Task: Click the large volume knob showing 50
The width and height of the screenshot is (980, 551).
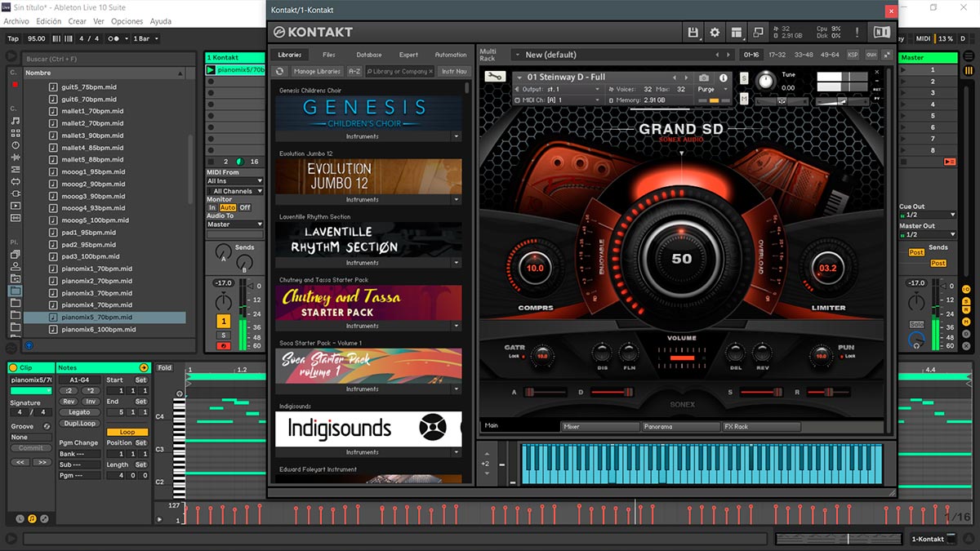Action: coord(681,258)
